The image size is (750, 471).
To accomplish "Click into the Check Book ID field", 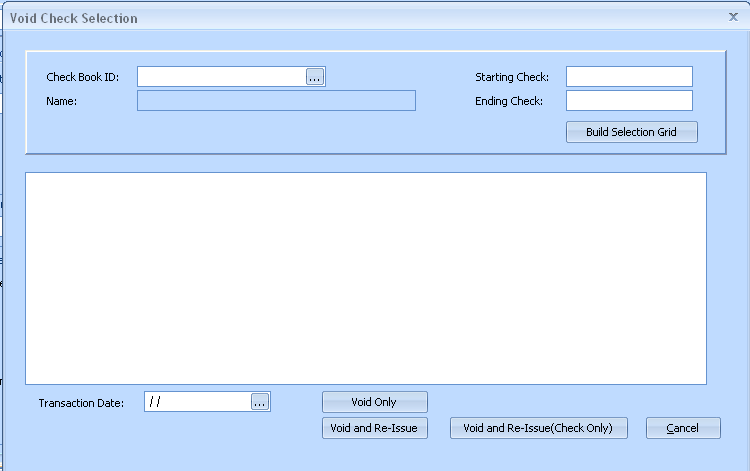I will (221, 77).
